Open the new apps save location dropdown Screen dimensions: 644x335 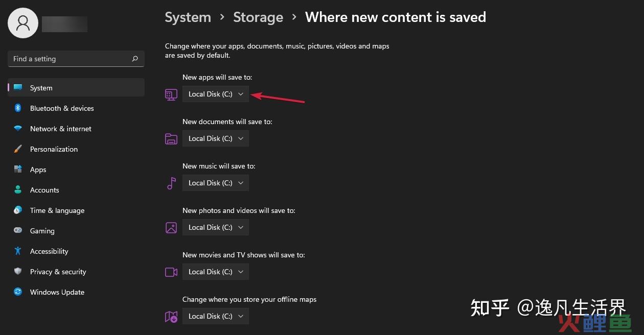(x=216, y=94)
